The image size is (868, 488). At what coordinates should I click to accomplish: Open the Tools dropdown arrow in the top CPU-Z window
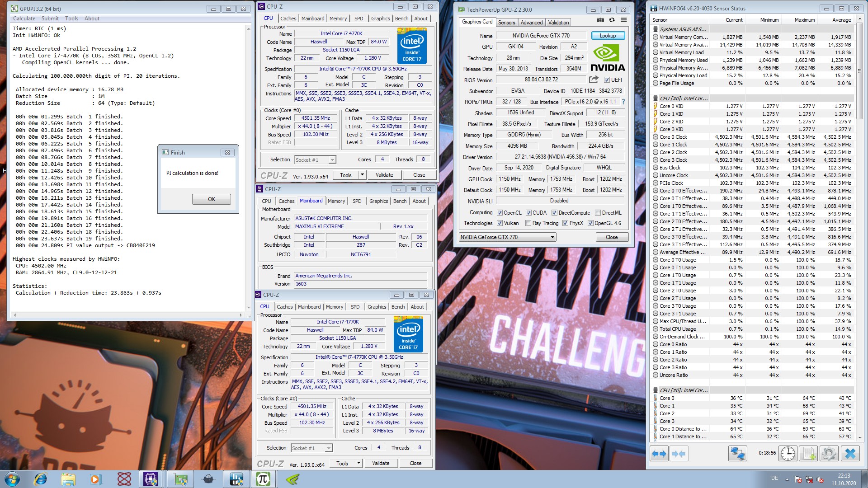click(x=362, y=175)
